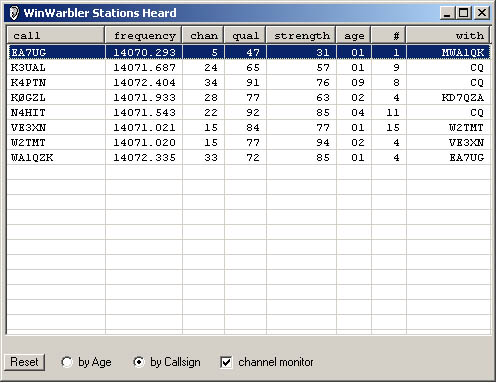Click frequency 14071.933
This screenshot has width=497, height=383.
[x=144, y=98]
